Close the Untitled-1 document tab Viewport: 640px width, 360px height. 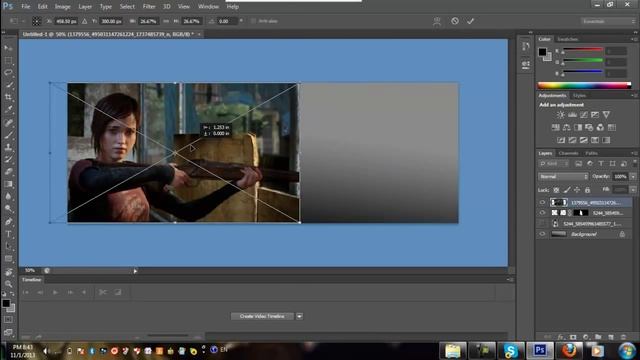[x=199, y=34]
